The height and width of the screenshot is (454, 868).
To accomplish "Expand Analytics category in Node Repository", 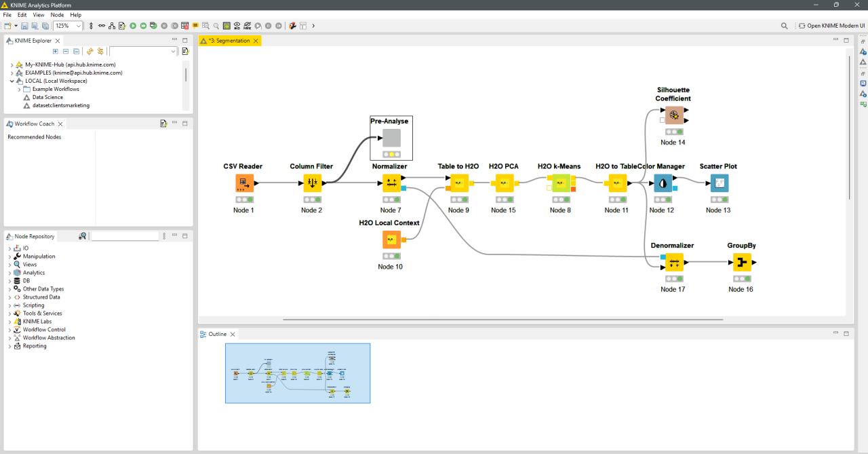I will (9, 273).
